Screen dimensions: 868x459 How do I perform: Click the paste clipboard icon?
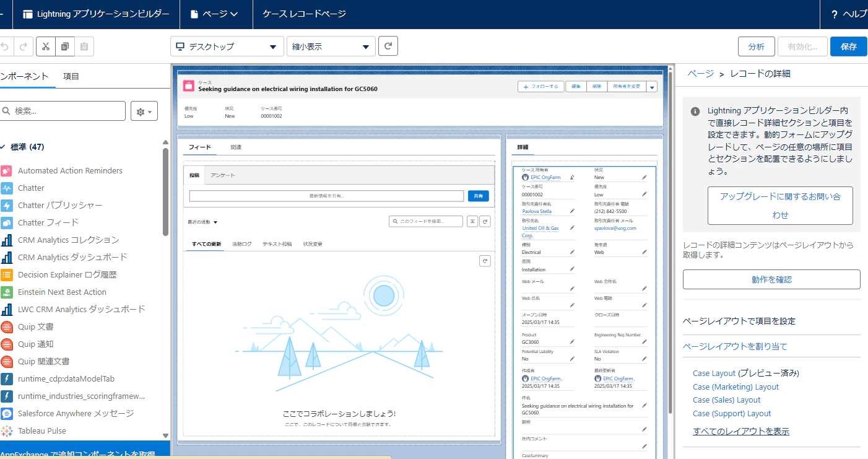click(x=84, y=46)
